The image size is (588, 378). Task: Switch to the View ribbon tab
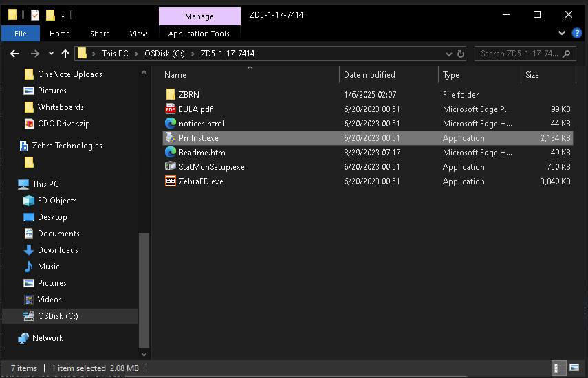(x=138, y=34)
